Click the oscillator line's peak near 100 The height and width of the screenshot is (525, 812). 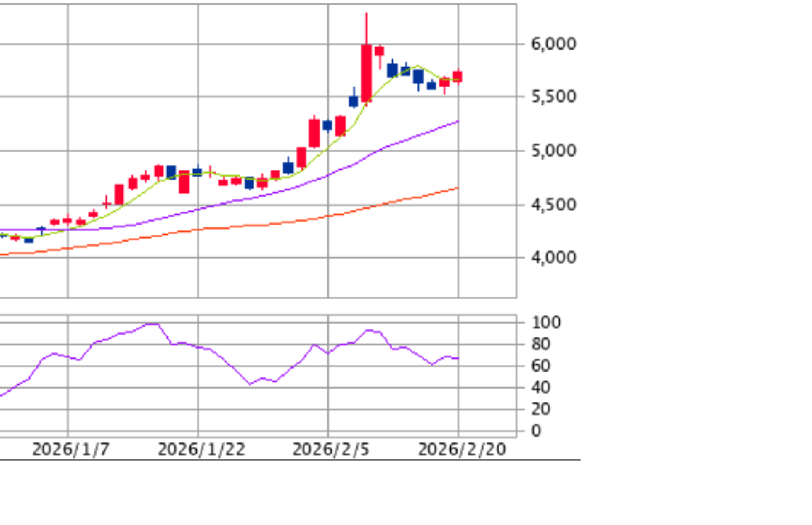[152, 324]
